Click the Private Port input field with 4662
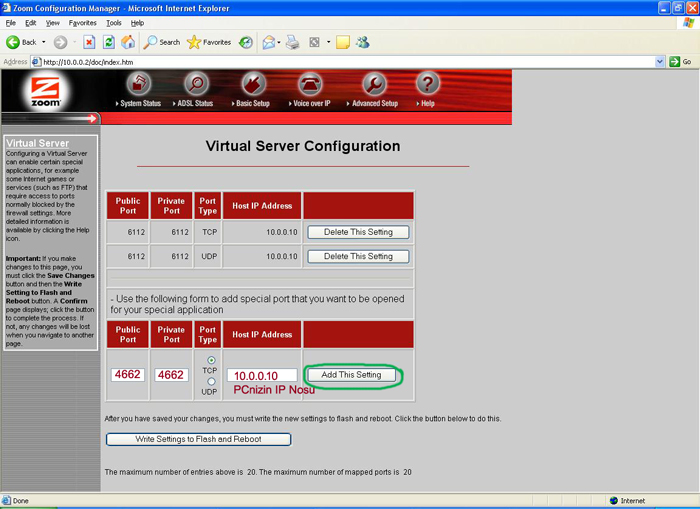Screen dimensions: 700x509 pyautogui.click(x=171, y=375)
